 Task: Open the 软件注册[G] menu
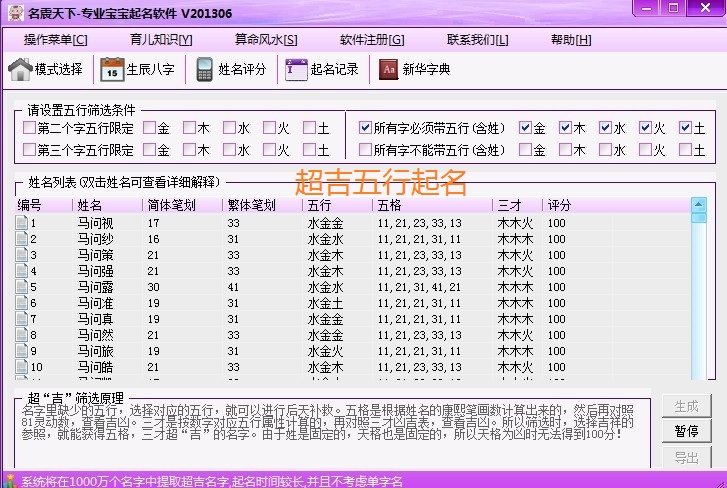[372, 40]
